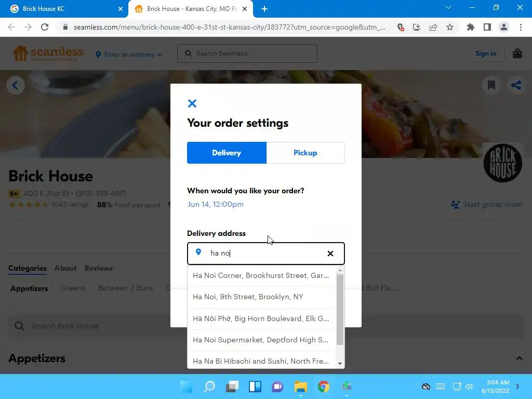The height and width of the screenshot is (399, 532).
Task: Click the delivery address input field
Action: (265, 253)
